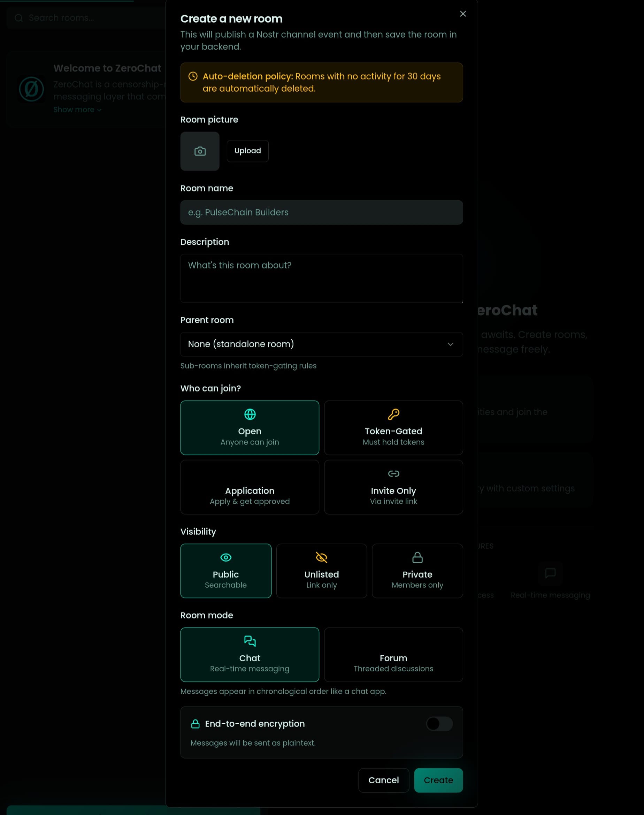Click the "Welcome to ZeroChat" heading
The image size is (644, 815).
(x=107, y=68)
